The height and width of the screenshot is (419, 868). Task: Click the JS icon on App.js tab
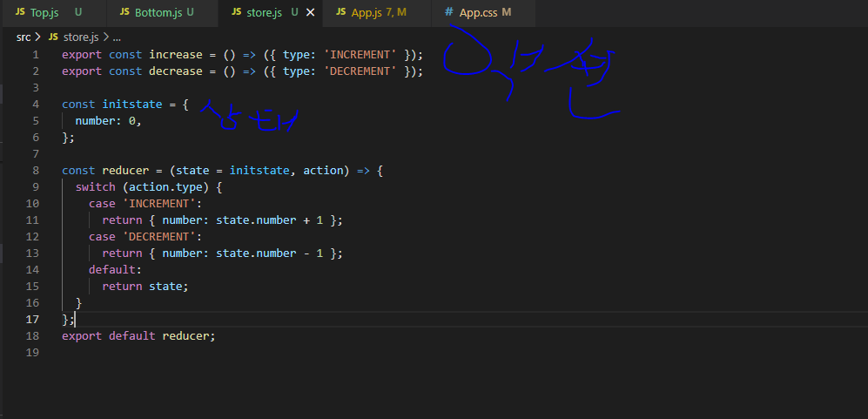341,12
